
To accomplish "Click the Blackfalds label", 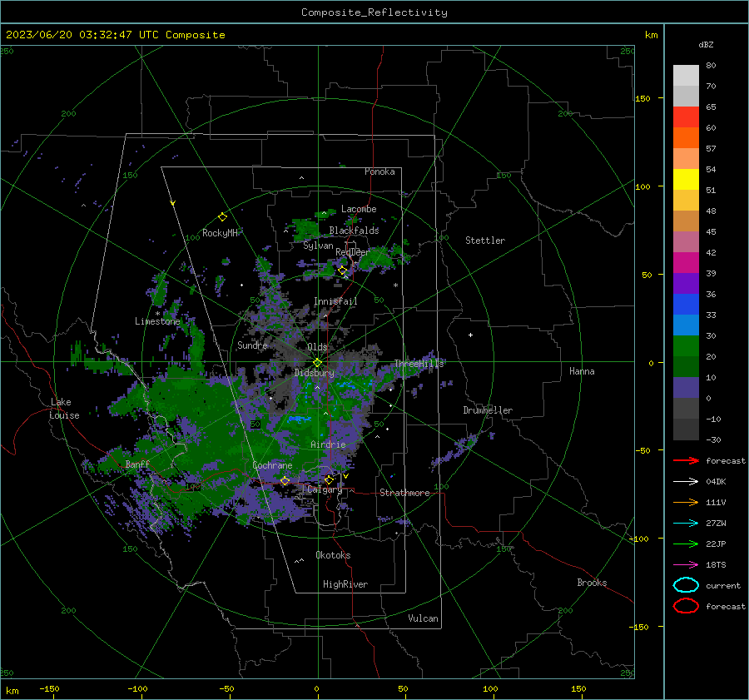I will tap(354, 231).
